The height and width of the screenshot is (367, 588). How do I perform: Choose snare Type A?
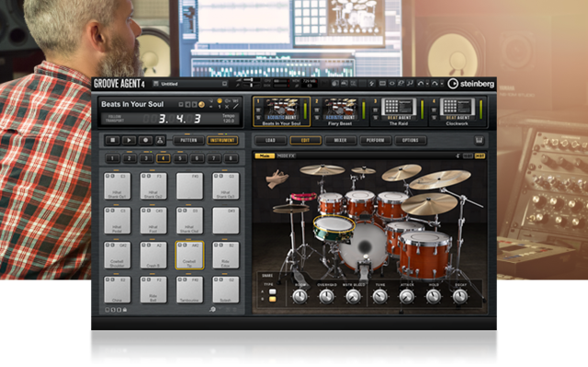272,292
